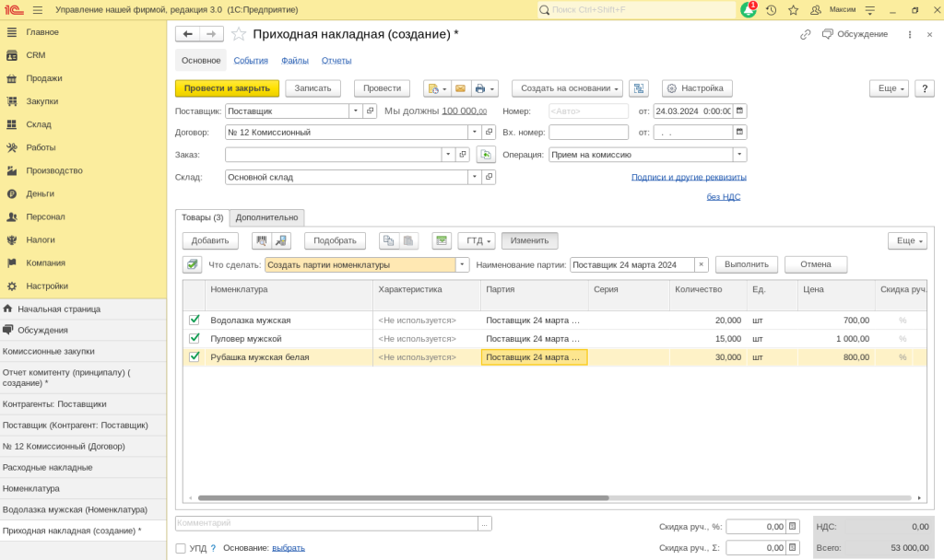Screen dimensions: 944x560
Task: Clear the Наименование партии field
Action: [701, 264]
